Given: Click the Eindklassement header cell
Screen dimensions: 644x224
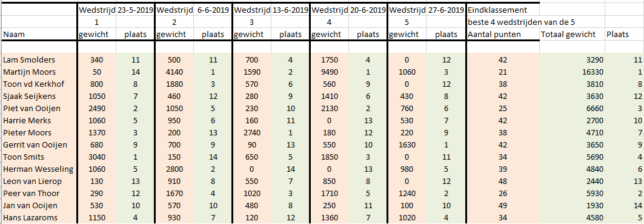Looking at the screenshot, I should pos(503,9).
